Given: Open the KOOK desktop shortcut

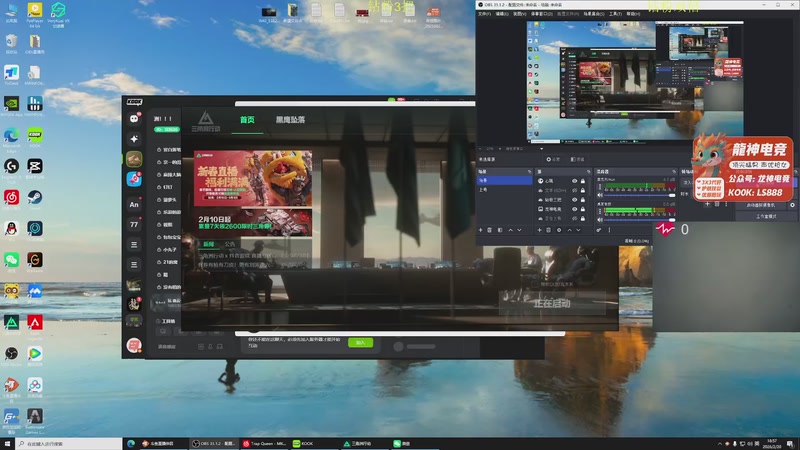Looking at the screenshot, I should (x=35, y=138).
